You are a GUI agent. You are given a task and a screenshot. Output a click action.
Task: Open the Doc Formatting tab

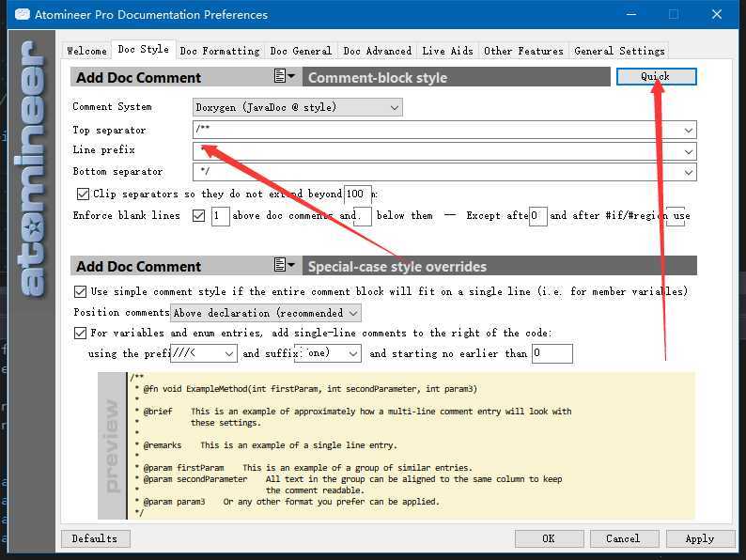pos(220,51)
